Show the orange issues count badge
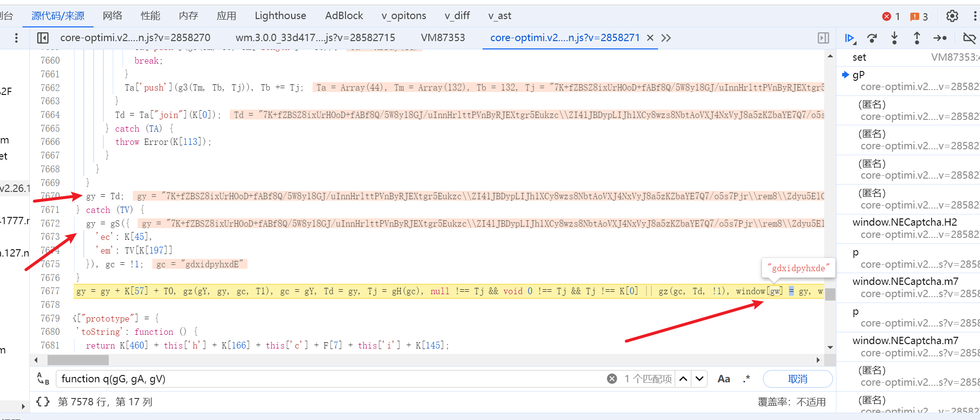The image size is (980, 420). 919,17
